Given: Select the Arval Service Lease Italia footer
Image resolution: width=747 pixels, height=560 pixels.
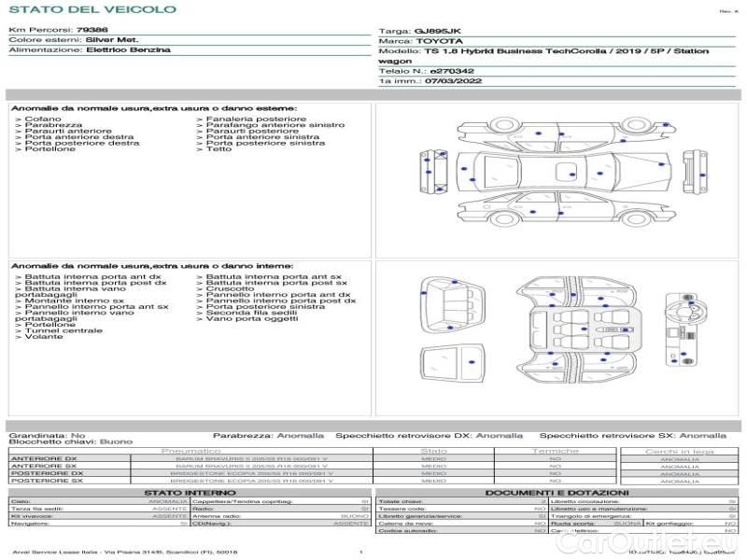Looking at the screenshot, I should click(x=125, y=552).
